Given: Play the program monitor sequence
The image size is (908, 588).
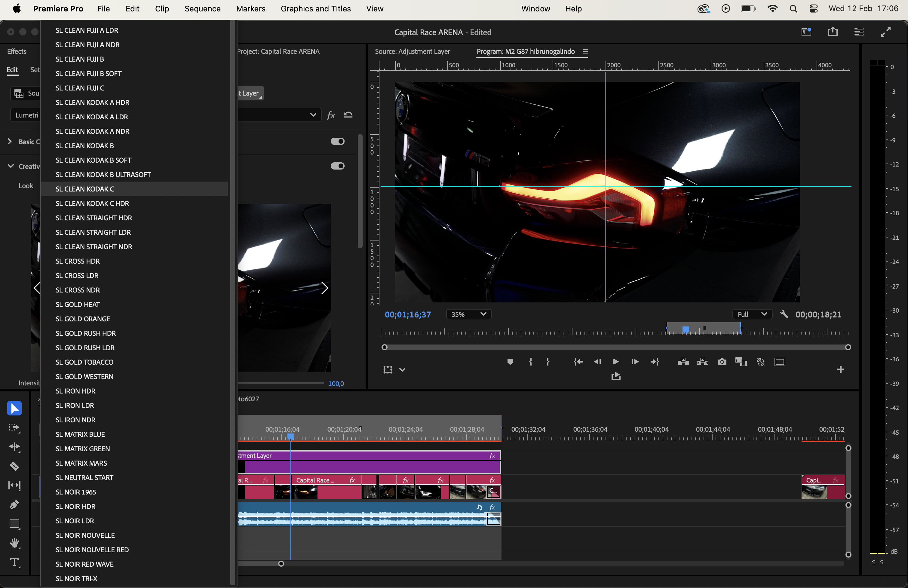Looking at the screenshot, I should point(615,362).
